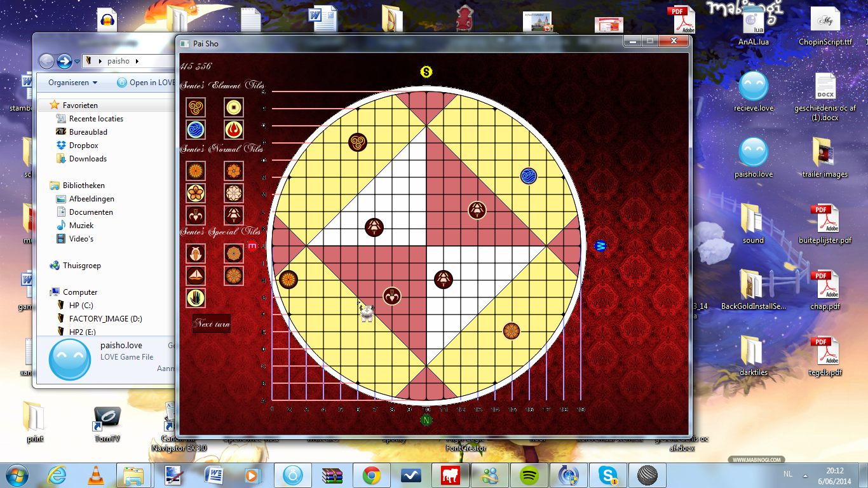
Task: Click the Air tile on the board
Action: click(x=358, y=142)
